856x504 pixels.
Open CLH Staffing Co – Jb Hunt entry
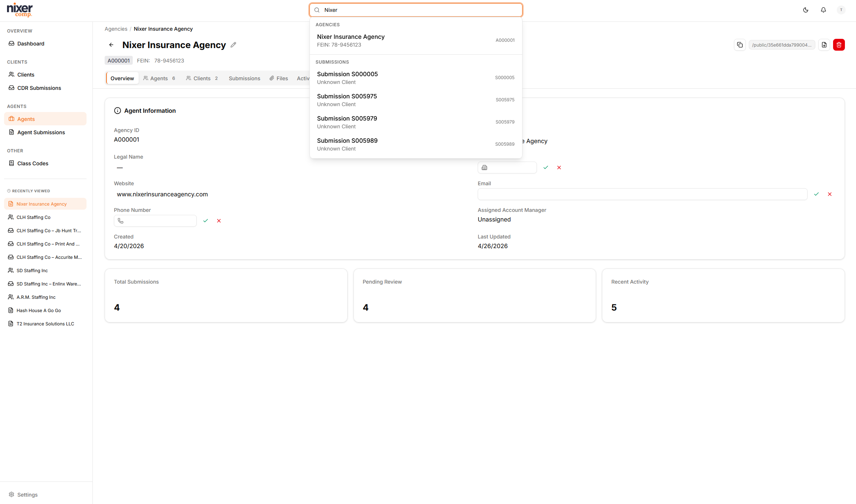point(45,231)
